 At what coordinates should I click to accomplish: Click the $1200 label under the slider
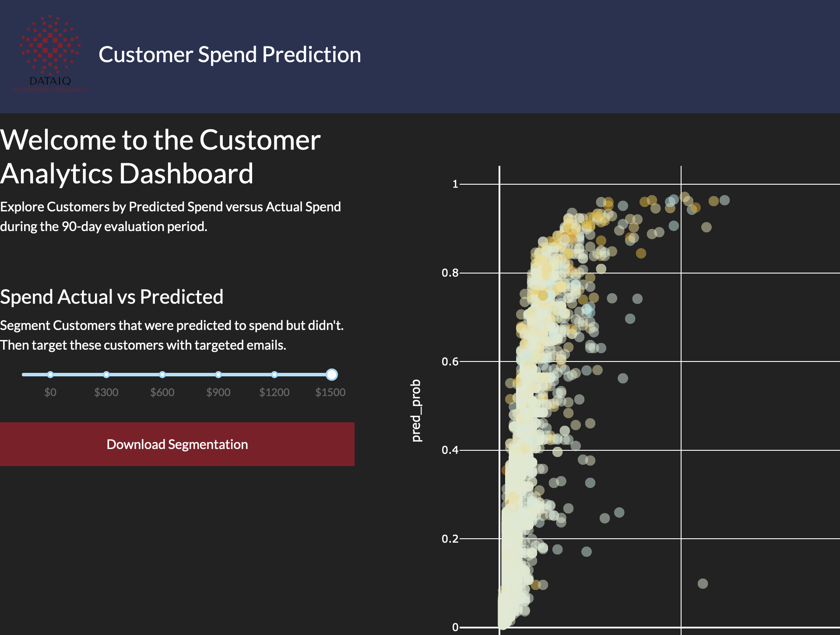click(x=274, y=392)
